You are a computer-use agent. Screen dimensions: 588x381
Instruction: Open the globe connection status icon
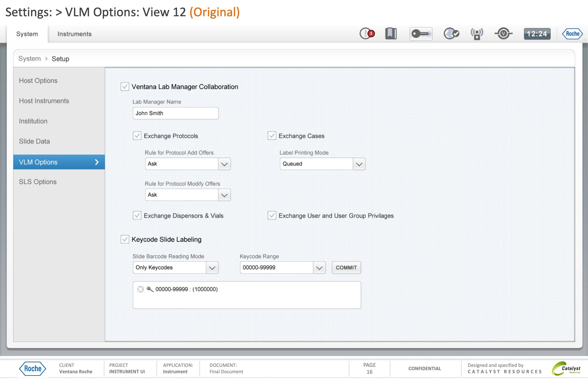[x=451, y=33]
